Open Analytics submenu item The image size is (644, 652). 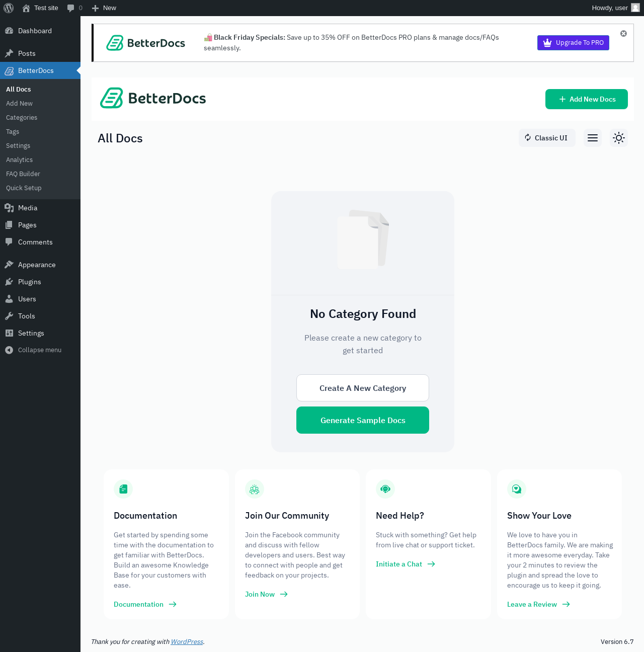pyautogui.click(x=19, y=159)
